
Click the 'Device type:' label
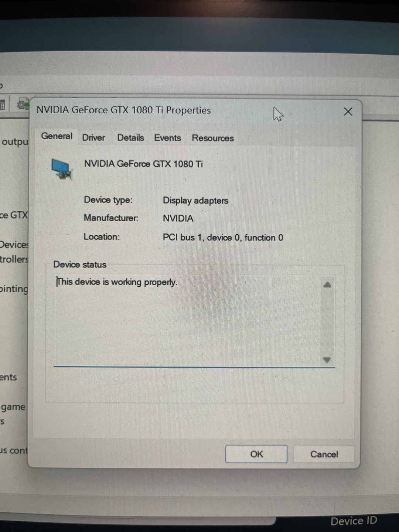tap(108, 200)
